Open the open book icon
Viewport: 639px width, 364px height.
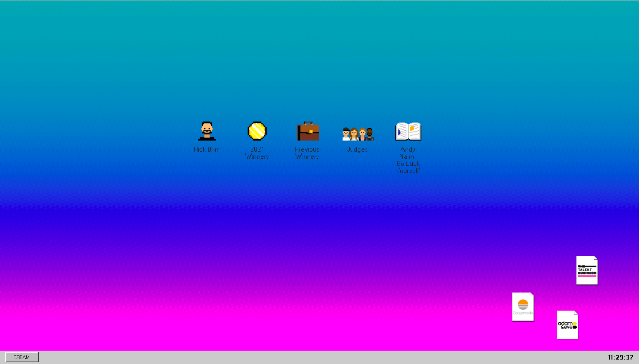pos(408,132)
